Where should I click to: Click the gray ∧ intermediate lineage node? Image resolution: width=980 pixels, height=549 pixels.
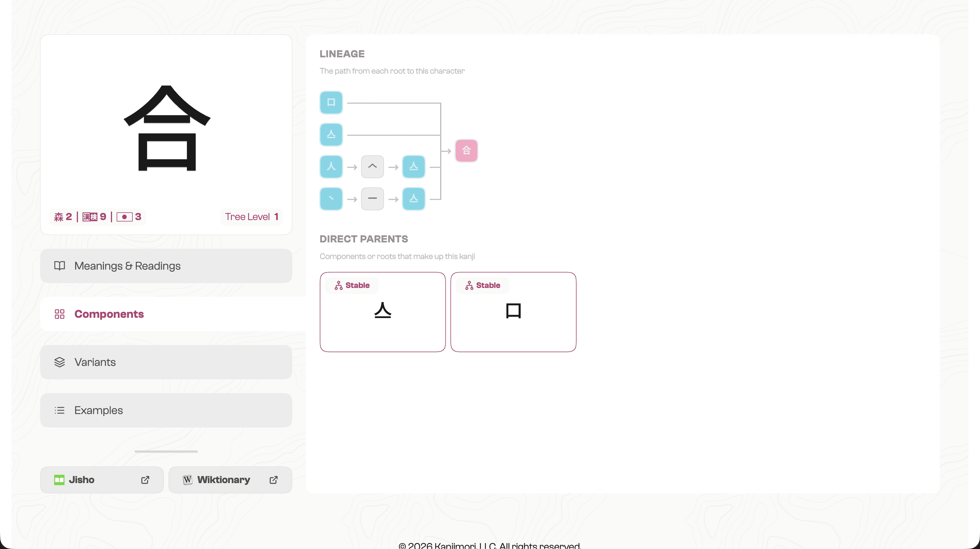[372, 167]
